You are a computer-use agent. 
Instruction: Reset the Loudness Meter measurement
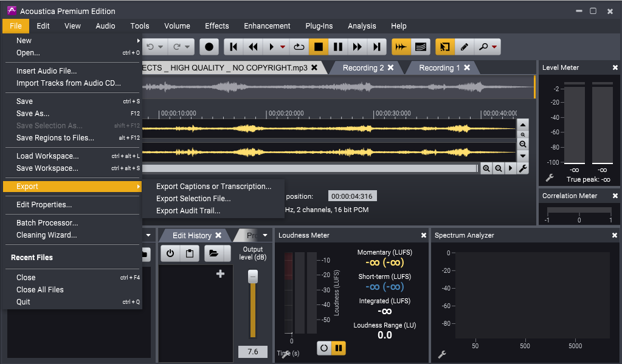click(x=324, y=348)
